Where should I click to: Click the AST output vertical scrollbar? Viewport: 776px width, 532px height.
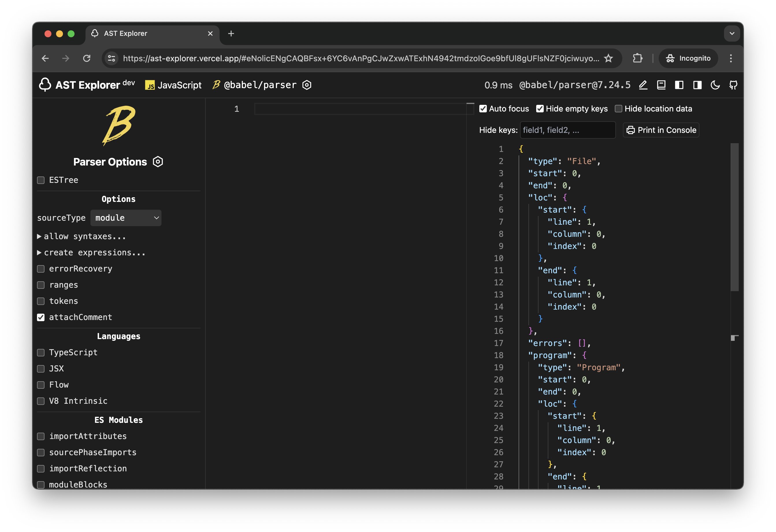click(734, 217)
